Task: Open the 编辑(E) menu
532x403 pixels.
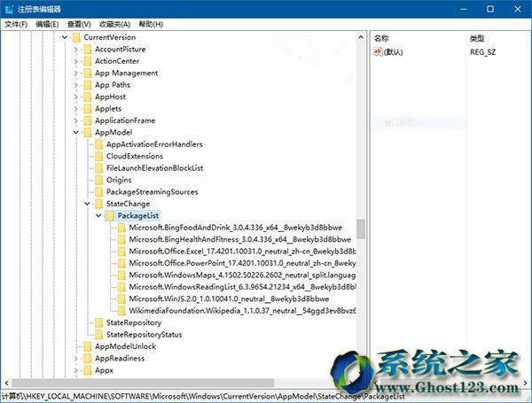Action: click(47, 25)
